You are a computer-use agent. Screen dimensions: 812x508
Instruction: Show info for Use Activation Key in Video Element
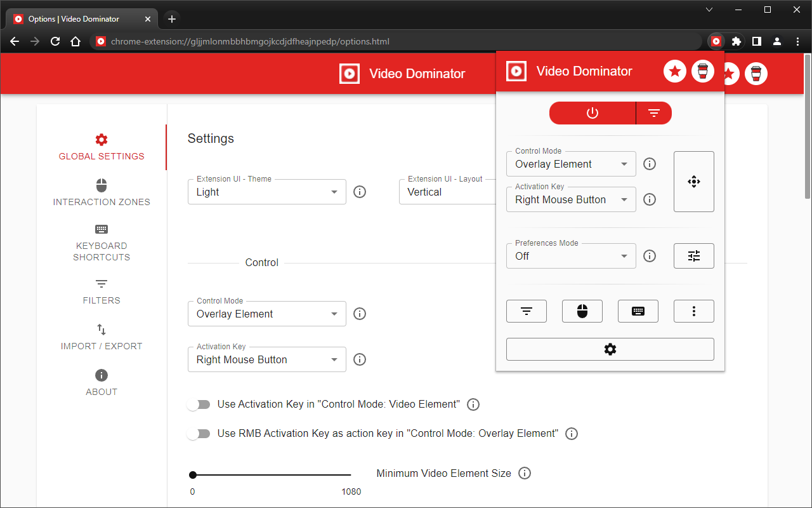tap(473, 404)
